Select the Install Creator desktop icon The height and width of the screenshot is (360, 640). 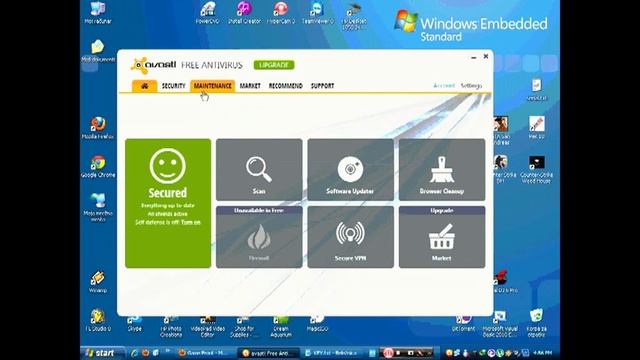click(x=244, y=12)
